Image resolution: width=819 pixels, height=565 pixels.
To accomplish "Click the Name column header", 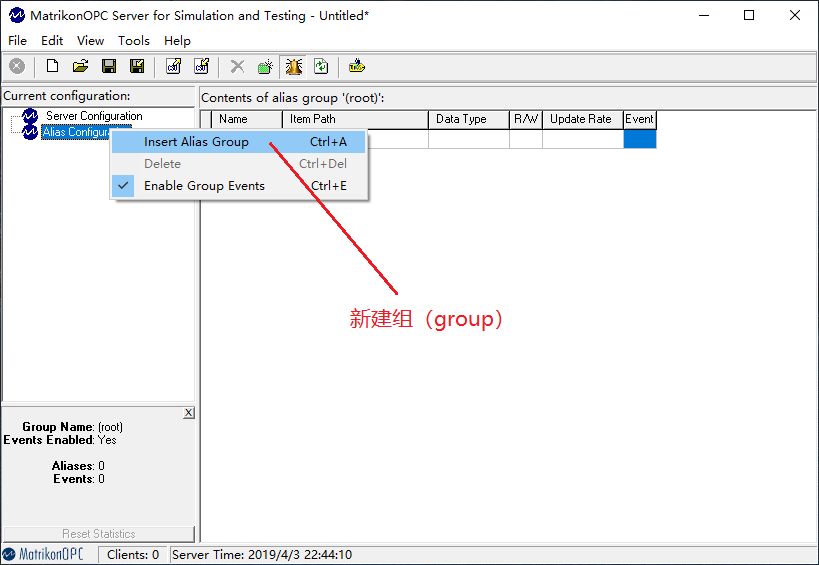I will (x=247, y=119).
